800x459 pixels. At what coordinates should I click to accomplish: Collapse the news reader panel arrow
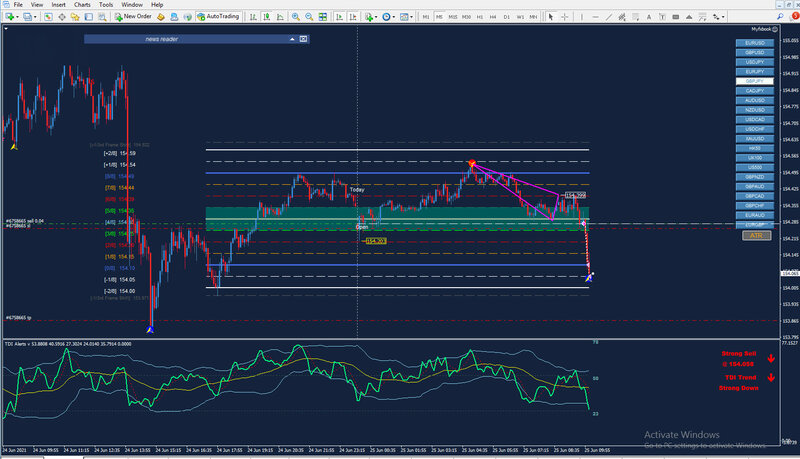click(293, 39)
